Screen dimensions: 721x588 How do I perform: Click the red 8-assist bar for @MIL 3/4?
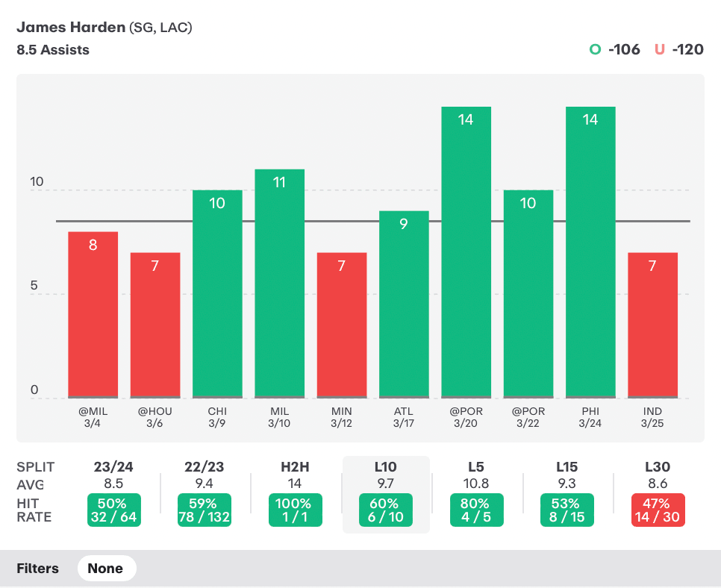(93, 314)
